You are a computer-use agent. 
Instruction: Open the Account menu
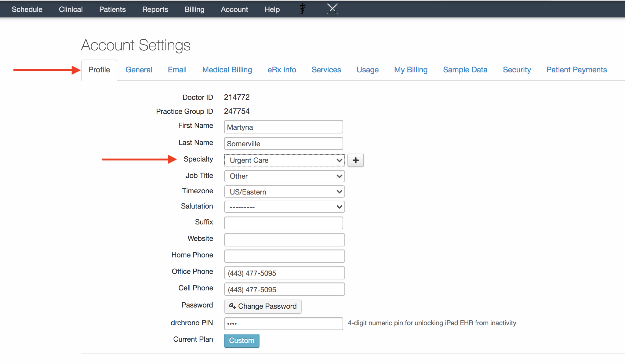coord(234,9)
